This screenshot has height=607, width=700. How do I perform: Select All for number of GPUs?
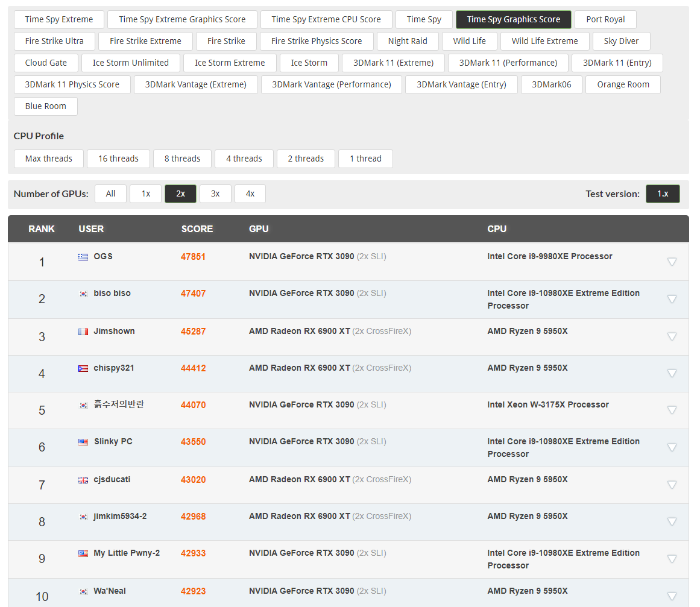110,193
